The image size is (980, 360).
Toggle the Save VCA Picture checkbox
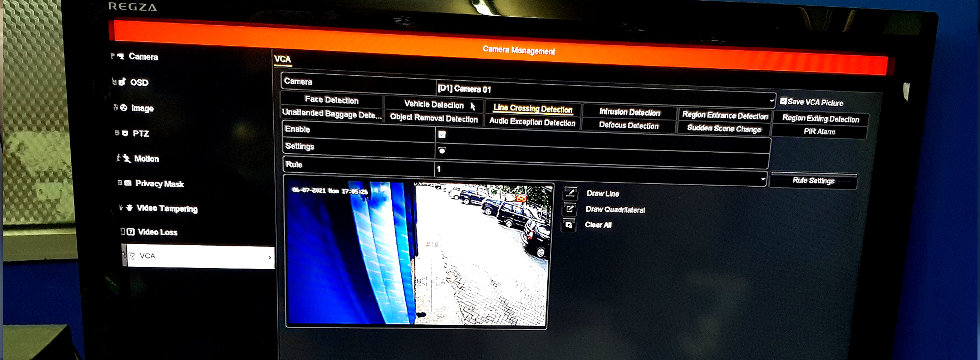pos(783,101)
